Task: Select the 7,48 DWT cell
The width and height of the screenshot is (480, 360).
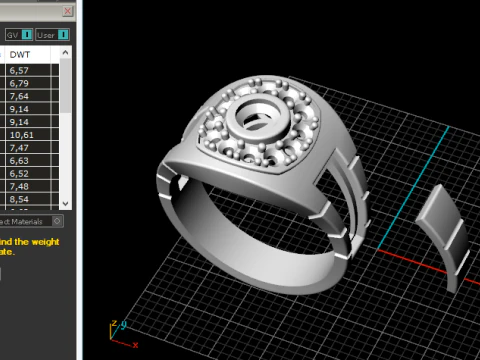Action: pos(28,186)
